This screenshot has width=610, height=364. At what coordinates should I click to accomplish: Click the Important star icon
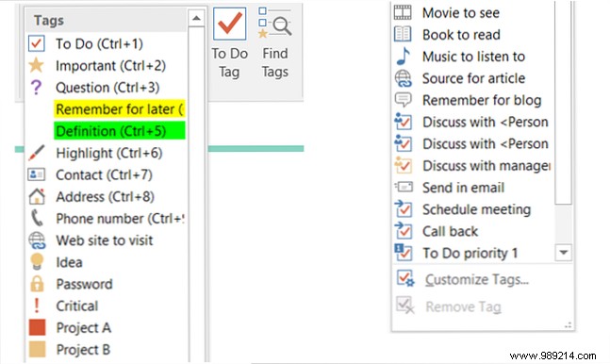click(x=37, y=65)
